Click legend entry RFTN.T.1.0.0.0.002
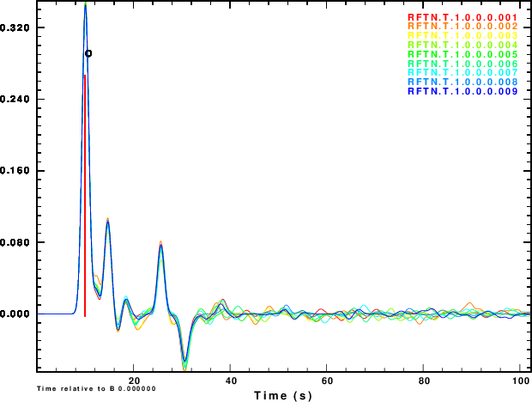This screenshot has width=532, height=402. pyautogui.click(x=462, y=27)
